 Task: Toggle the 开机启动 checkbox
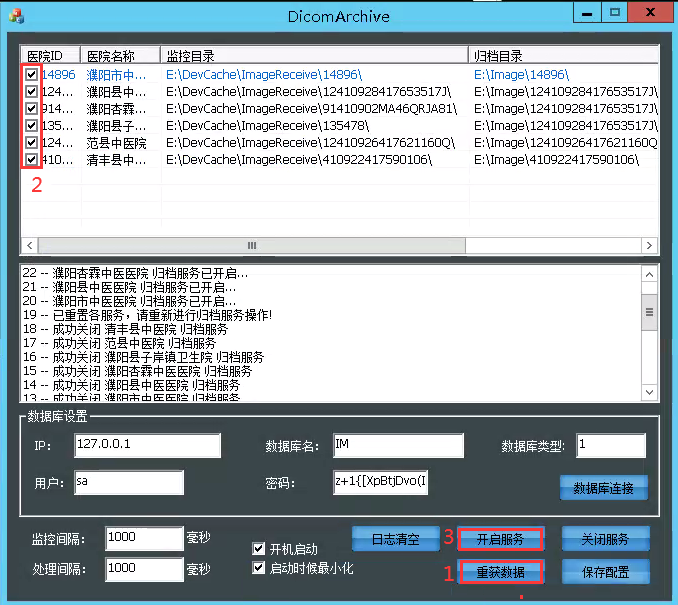259,549
